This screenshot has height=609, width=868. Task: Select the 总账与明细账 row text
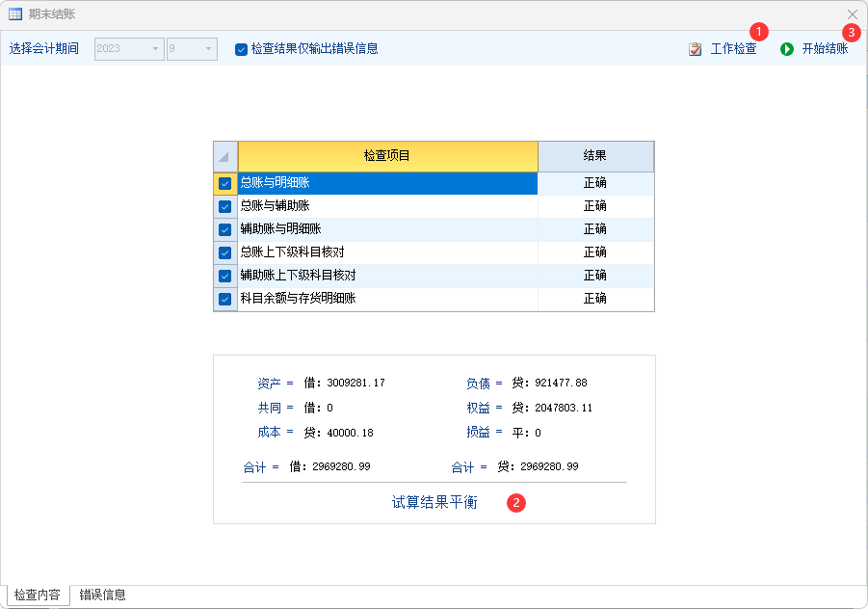pos(276,183)
